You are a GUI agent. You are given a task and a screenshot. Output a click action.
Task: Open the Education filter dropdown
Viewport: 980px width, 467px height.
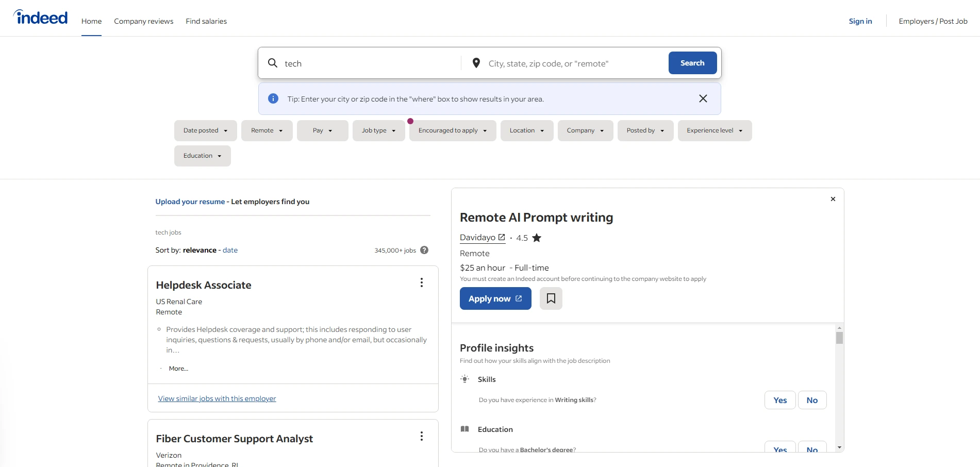pyautogui.click(x=203, y=156)
